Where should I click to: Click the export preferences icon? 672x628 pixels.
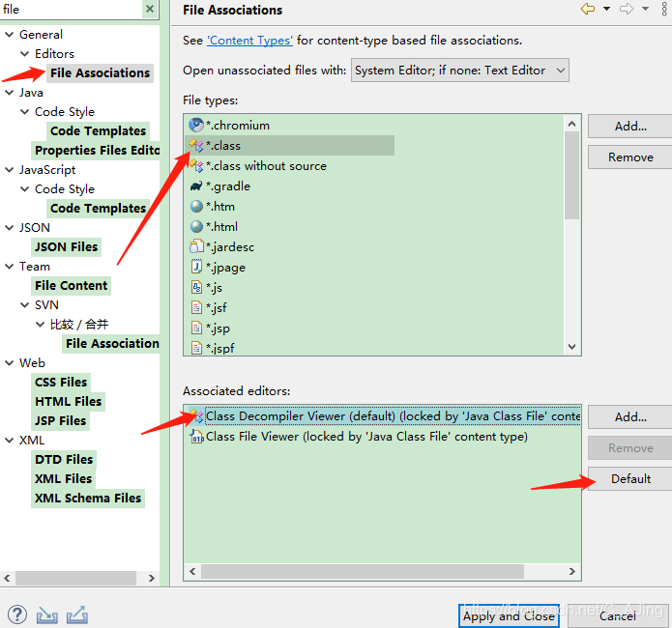[x=77, y=615]
